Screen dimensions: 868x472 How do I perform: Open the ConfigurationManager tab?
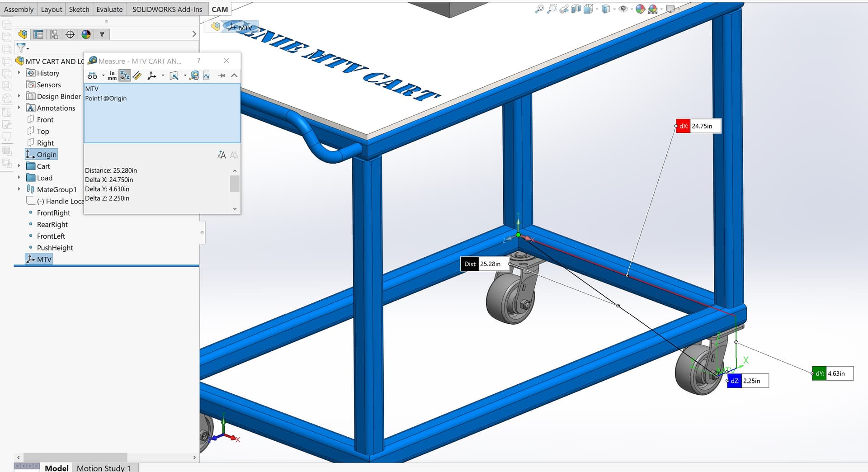click(x=54, y=34)
